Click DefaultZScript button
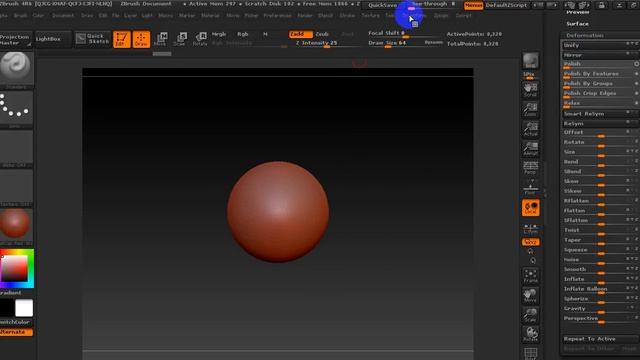Screen dimensions: 640x360 [x=506, y=5]
